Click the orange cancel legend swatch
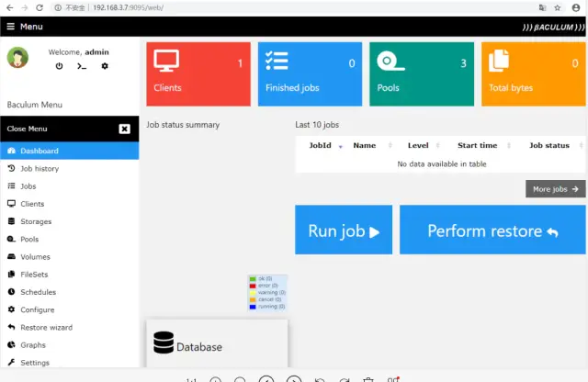This screenshot has height=382, width=588. (x=253, y=300)
